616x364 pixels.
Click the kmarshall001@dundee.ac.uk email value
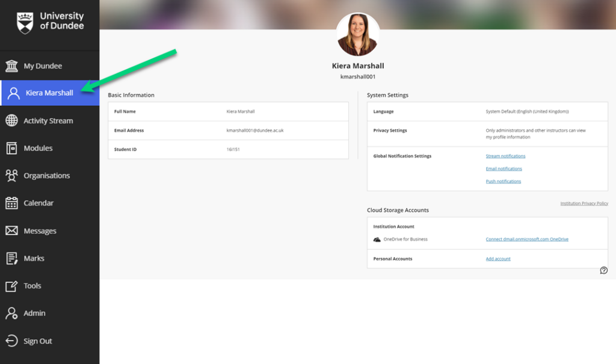255,131
